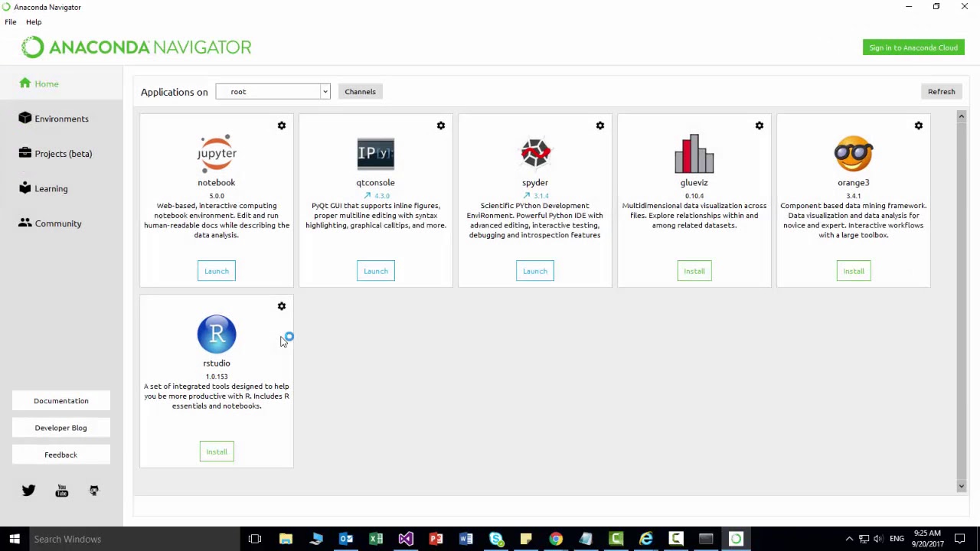Launch Jupyter notebook
The height and width of the screenshot is (551, 980).
217,271
